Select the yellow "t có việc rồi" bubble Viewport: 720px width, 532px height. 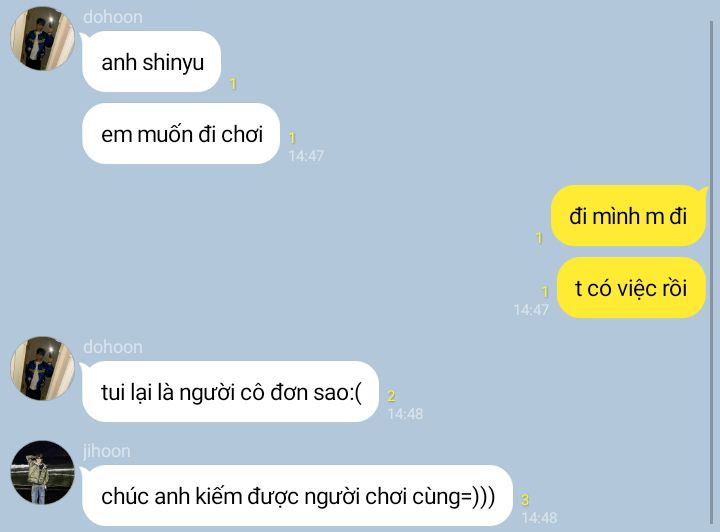pyautogui.click(x=631, y=288)
